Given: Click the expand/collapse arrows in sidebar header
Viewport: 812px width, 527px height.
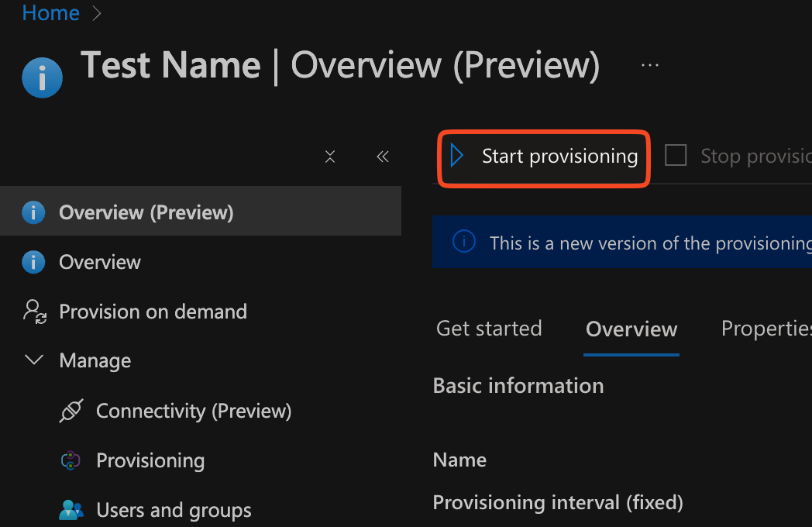Looking at the screenshot, I should [x=330, y=157].
